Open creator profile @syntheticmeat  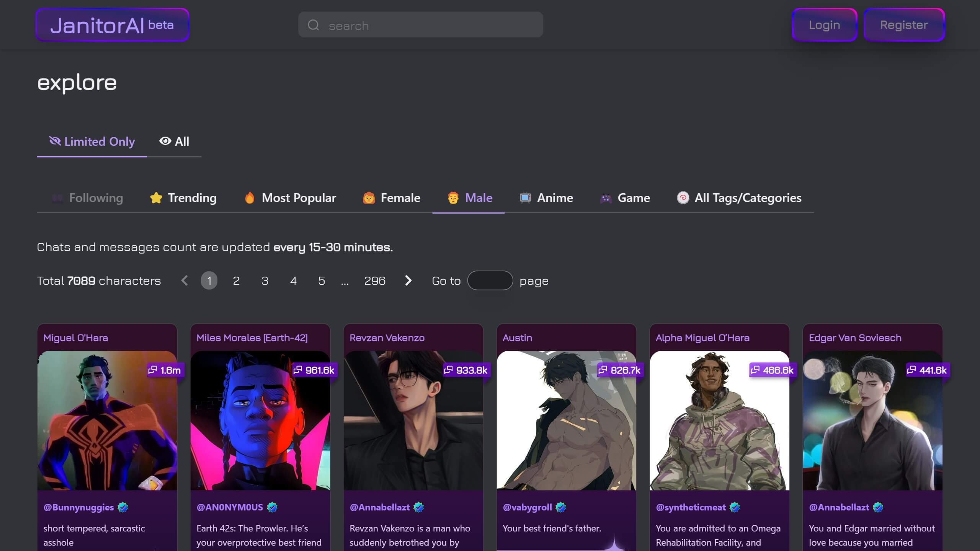click(691, 507)
